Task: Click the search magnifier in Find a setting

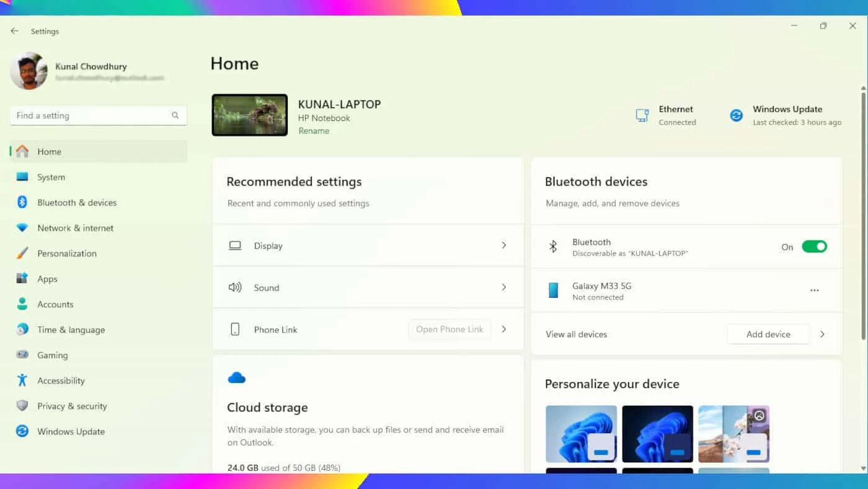Action: pos(175,115)
